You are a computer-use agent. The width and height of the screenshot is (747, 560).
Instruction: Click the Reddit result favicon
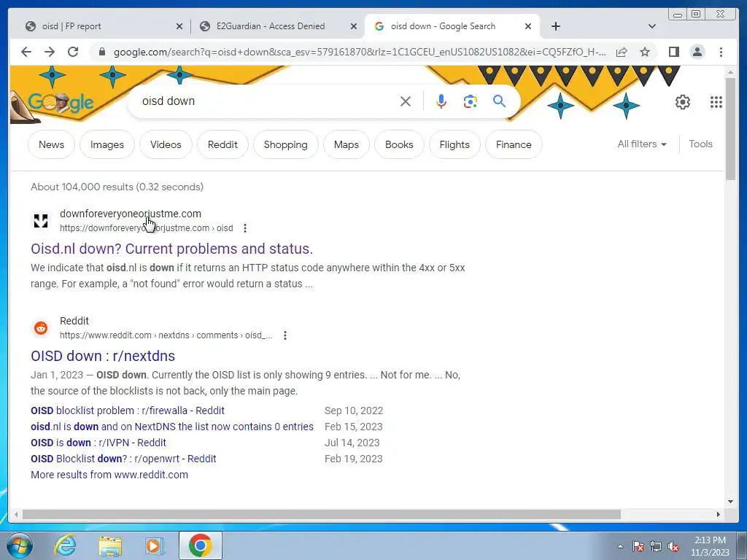[x=41, y=328]
